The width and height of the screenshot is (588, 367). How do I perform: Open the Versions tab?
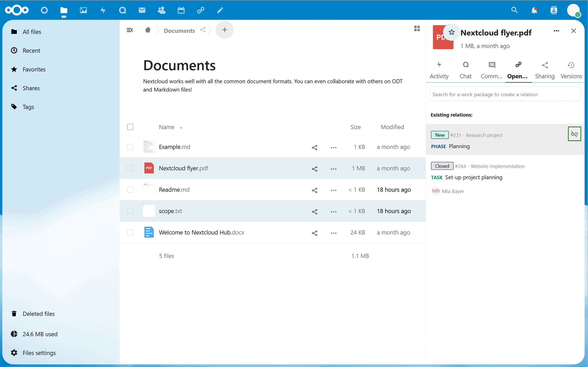(x=571, y=70)
